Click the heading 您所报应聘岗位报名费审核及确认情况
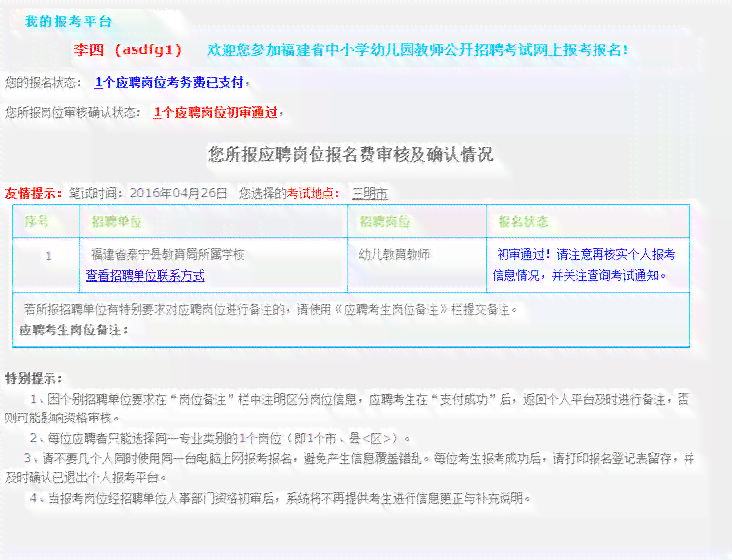This screenshot has height=560, width=732. [x=350, y=155]
